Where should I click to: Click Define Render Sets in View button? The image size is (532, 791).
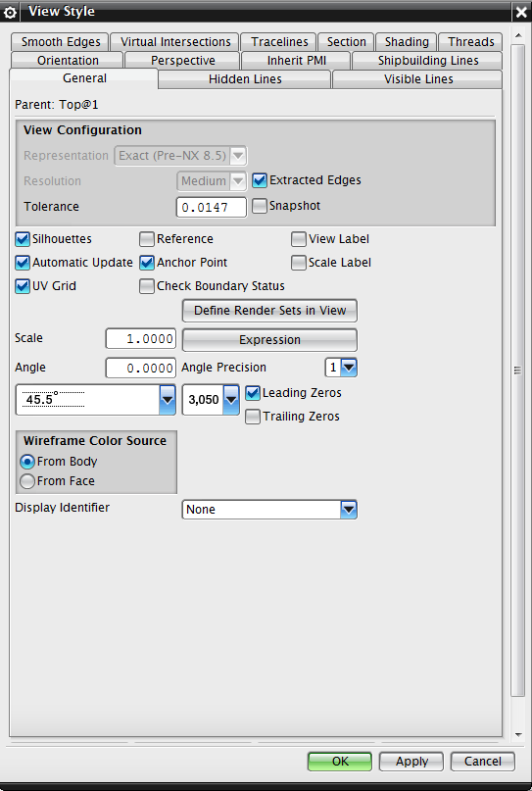269,311
